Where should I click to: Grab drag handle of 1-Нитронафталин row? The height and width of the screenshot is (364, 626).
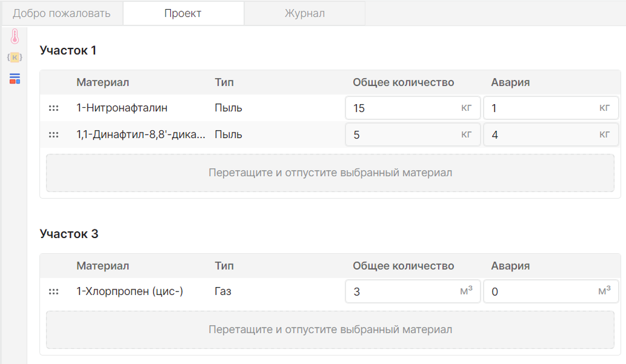click(53, 108)
